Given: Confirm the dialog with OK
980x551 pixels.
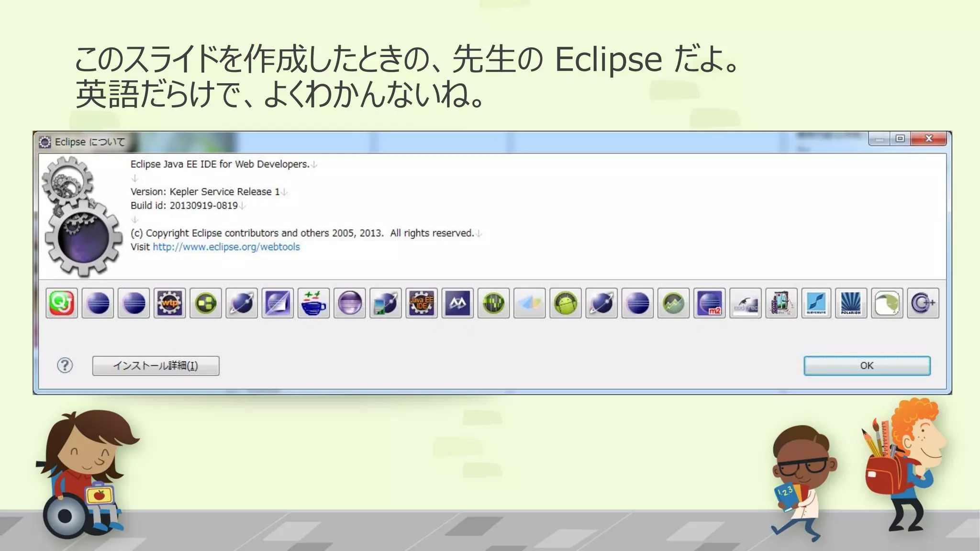Looking at the screenshot, I should [867, 366].
